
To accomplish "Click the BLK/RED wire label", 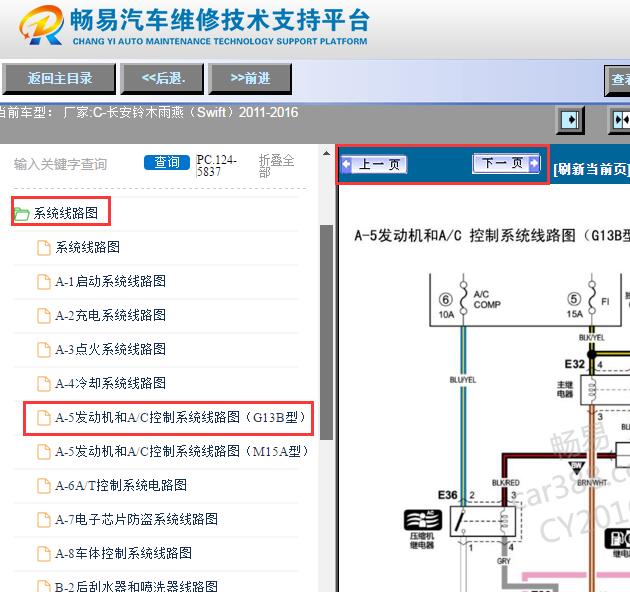I will coord(506,483).
